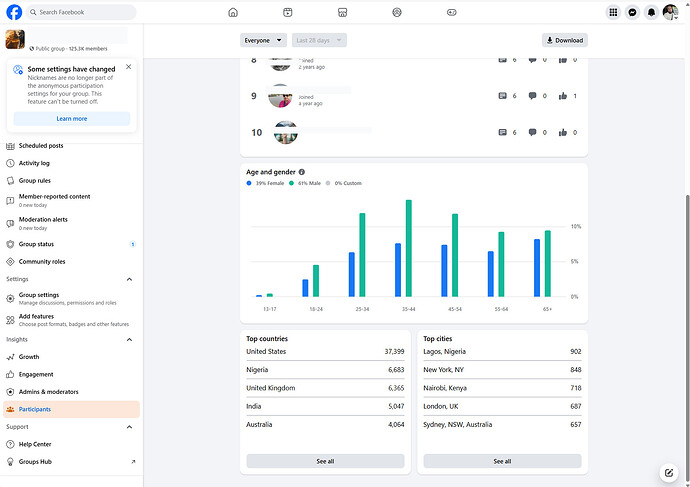Click the Facebook logo icon
The height and width of the screenshot is (487, 690).
(x=15, y=12)
